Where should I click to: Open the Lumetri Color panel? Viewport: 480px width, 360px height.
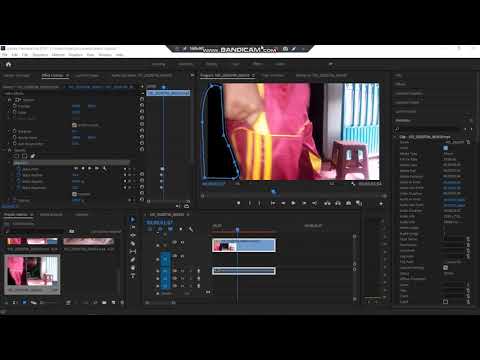pos(406,112)
